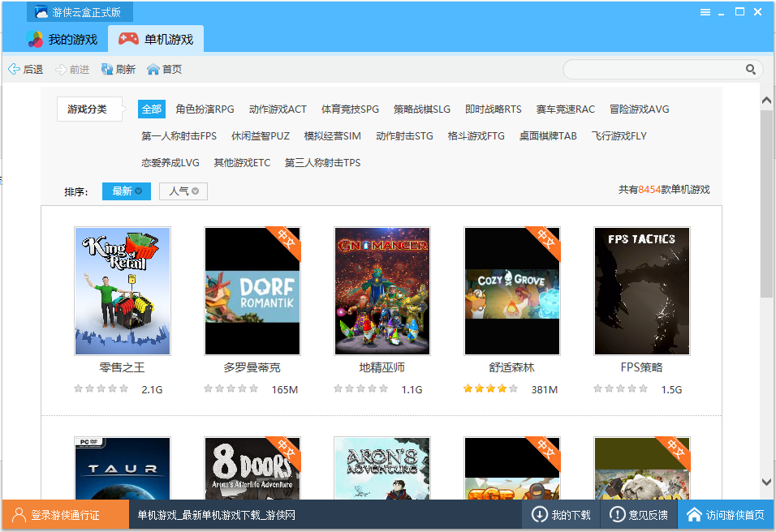Image resolution: width=776 pixels, height=532 pixels.
Task: Click scrollbar up arrow
Action: [x=766, y=101]
